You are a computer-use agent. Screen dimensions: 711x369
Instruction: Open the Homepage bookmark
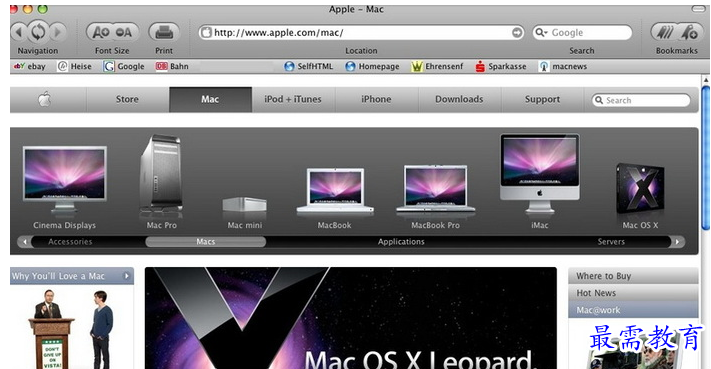point(372,66)
